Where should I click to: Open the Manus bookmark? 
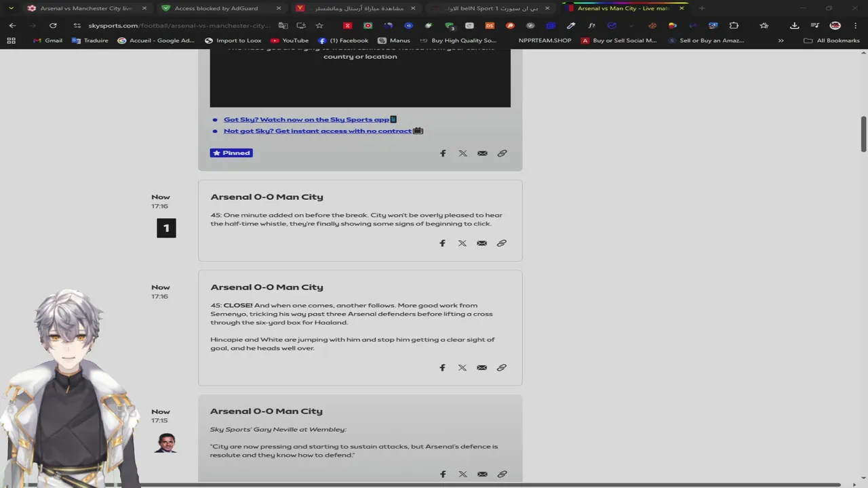[394, 41]
